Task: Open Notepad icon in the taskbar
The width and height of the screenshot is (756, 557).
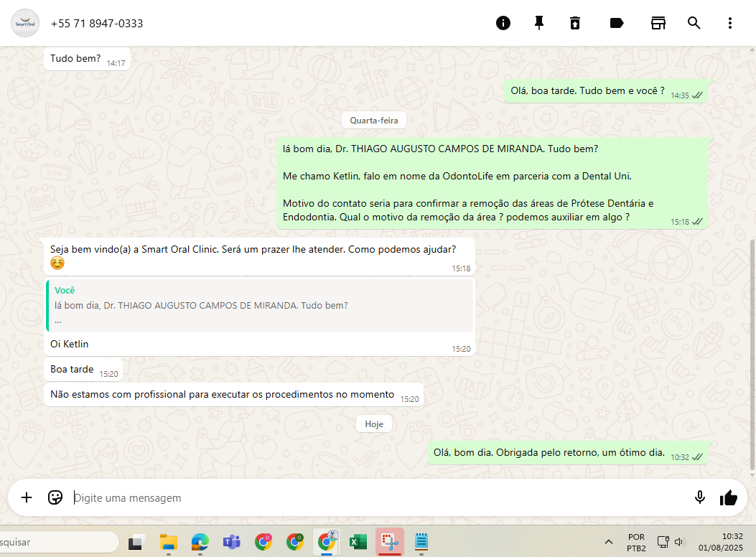Action: pos(421,542)
